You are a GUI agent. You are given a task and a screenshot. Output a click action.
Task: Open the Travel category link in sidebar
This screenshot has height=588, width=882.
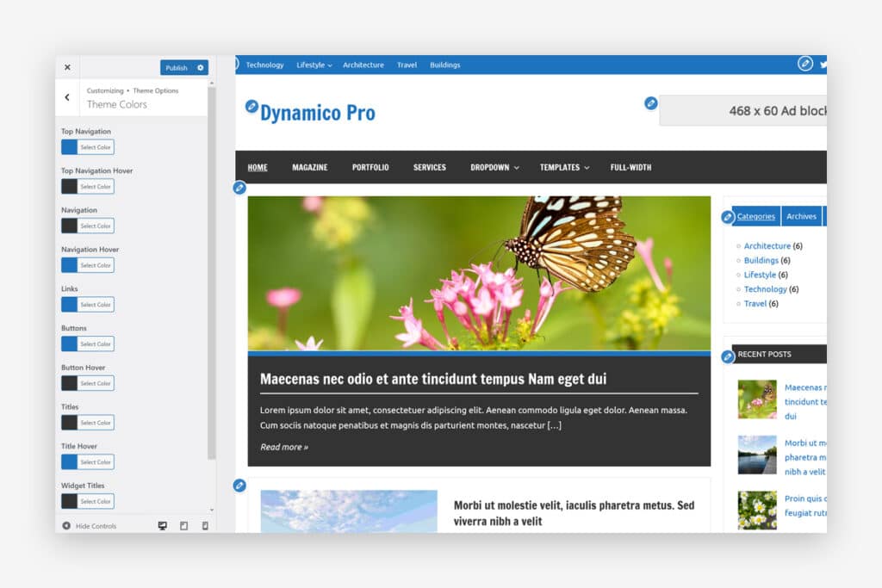coord(755,304)
